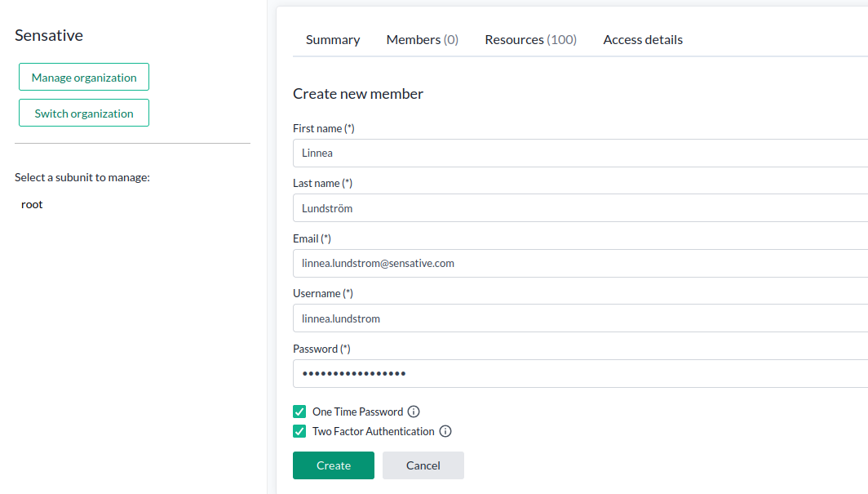868x494 pixels.
Task: Switch to the Summary tab
Action: pyautogui.click(x=332, y=39)
